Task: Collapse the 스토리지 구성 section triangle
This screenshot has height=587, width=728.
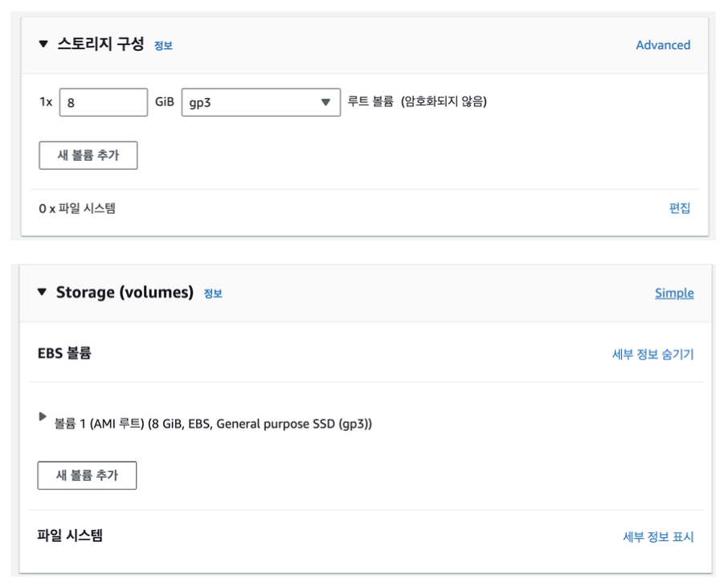Action: tap(43, 44)
